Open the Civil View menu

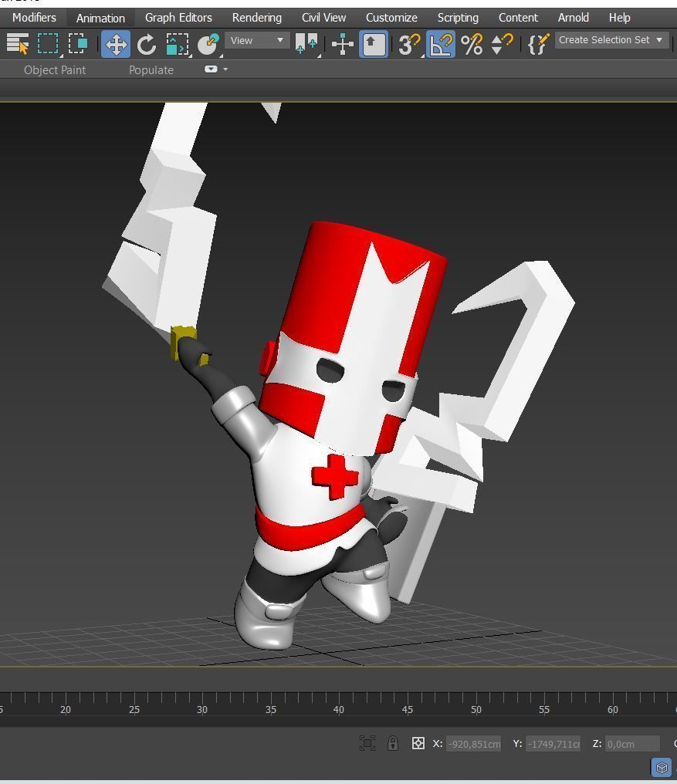[x=323, y=18]
